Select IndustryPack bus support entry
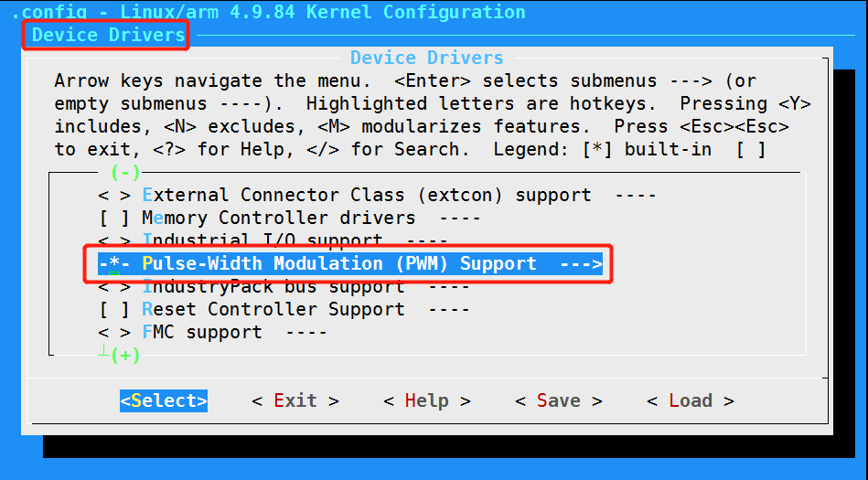Image resolution: width=868 pixels, height=480 pixels. point(273,287)
